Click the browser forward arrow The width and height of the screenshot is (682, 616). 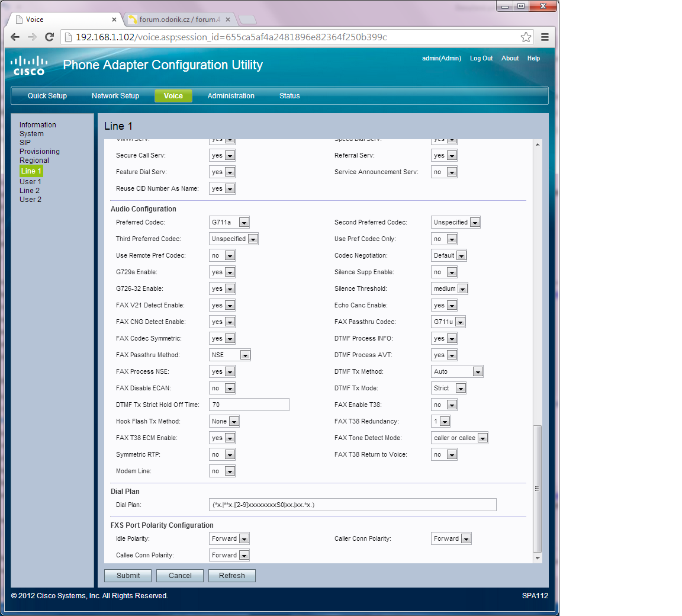(x=33, y=37)
